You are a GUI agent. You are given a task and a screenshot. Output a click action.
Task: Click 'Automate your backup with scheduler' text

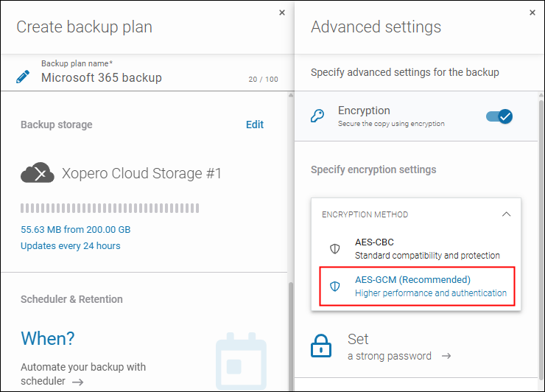(83, 374)
